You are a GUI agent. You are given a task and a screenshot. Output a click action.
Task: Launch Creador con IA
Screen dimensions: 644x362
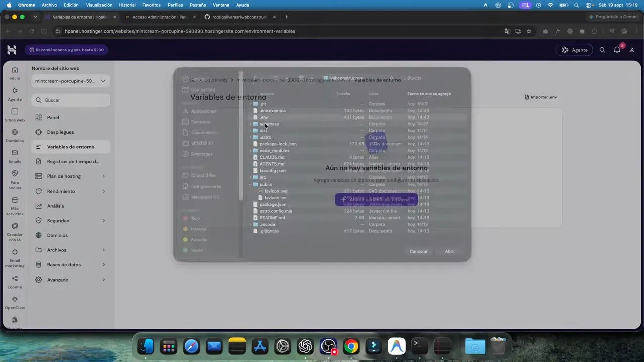(x=15, y=232)
